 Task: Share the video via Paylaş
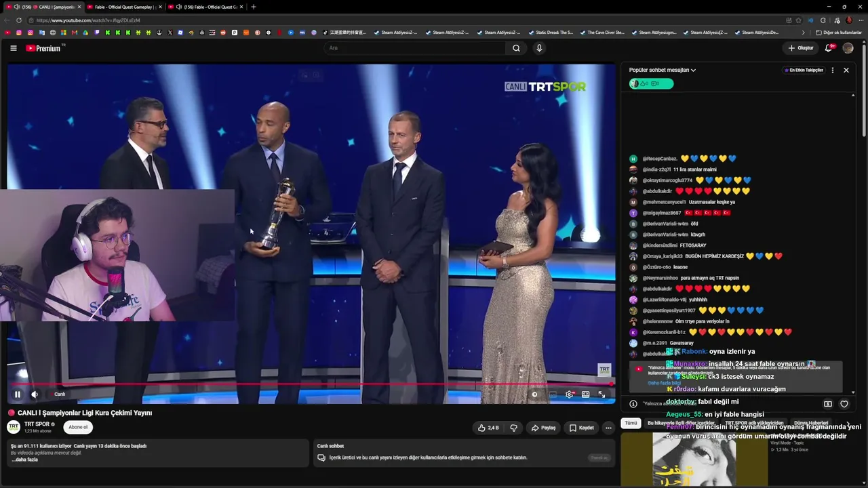(543, 428)
